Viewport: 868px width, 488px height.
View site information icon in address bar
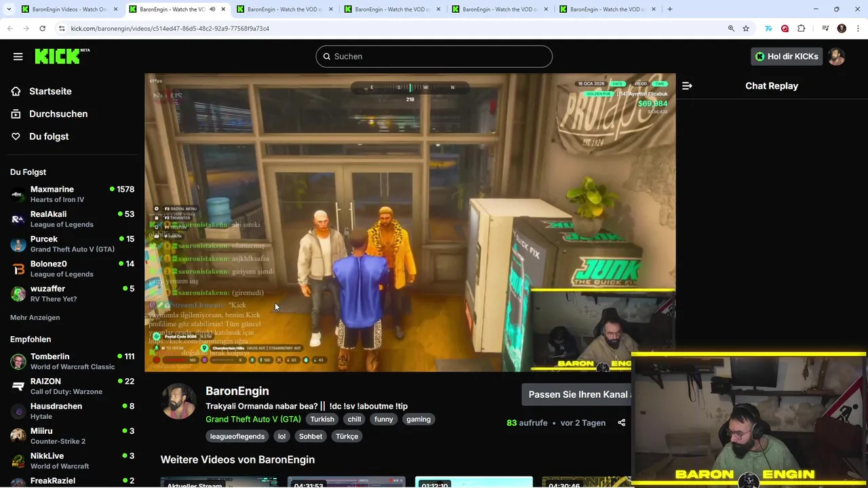coord(62,28)
